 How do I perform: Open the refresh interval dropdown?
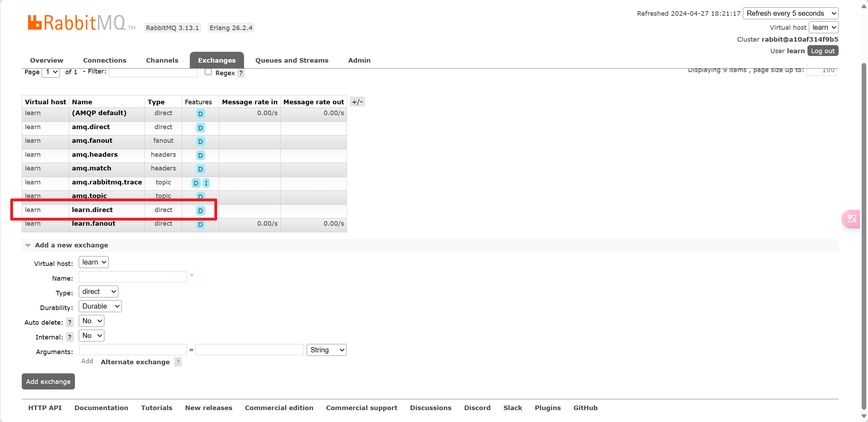pyautogui.click(x=790, y=13)
